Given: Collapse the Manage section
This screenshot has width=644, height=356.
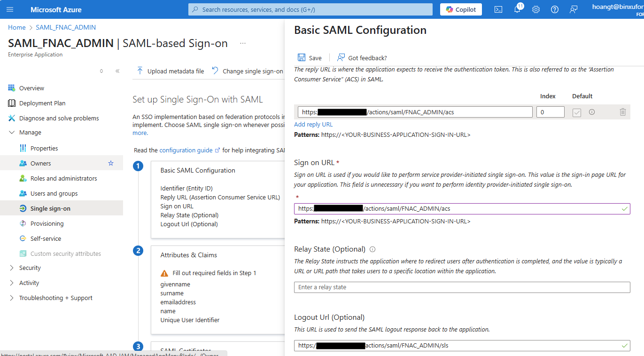Looking at the screenshot, I should [x=29, y=132].
